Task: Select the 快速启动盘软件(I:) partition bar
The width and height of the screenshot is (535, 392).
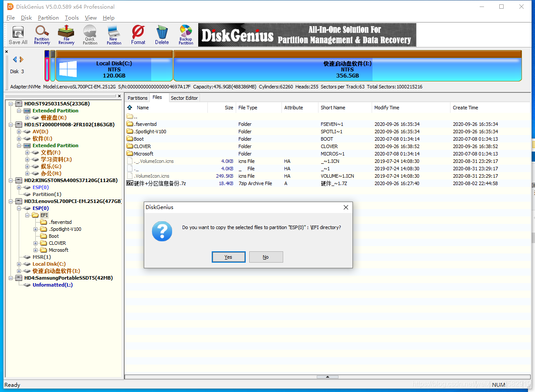Action: pyautogui.click(x=347, y=66)
